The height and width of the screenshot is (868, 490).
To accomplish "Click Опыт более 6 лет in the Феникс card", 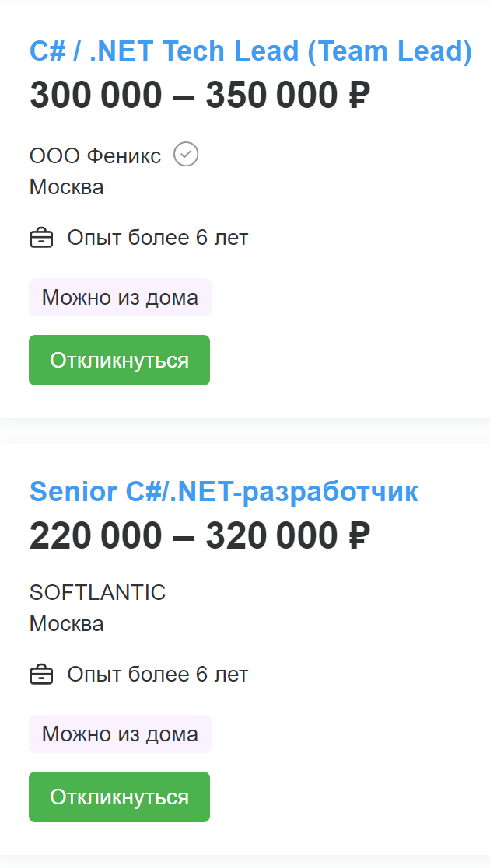I will 157,238.
